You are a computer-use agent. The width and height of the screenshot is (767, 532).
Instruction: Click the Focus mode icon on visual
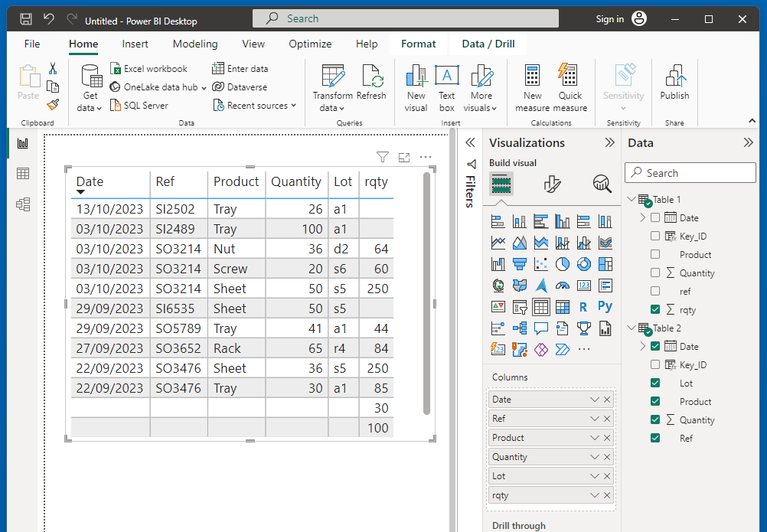click(x=404, y=157)
